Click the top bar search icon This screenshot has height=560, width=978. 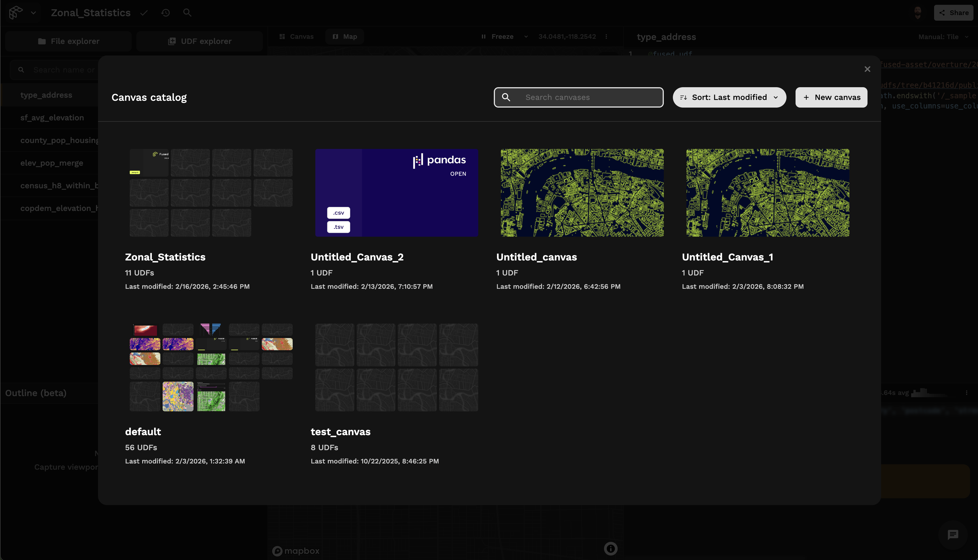click(187, 13)
